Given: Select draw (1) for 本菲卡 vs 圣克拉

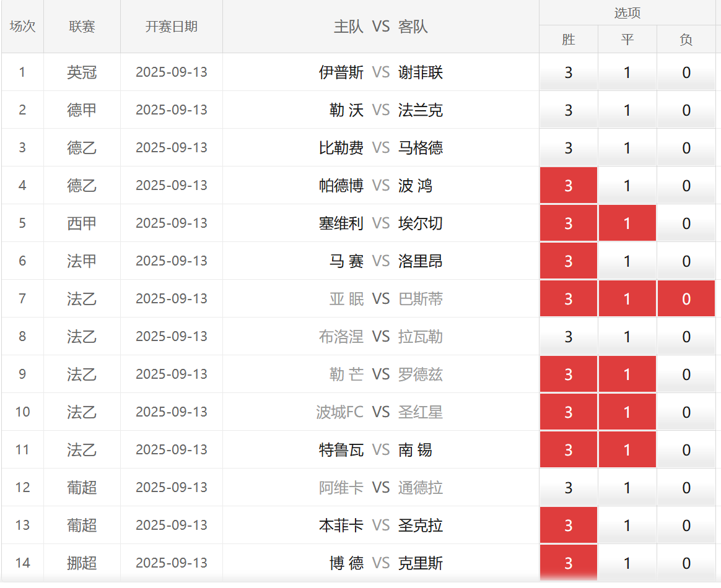Looking at the screenshot, I should click(x=627, y=525).
